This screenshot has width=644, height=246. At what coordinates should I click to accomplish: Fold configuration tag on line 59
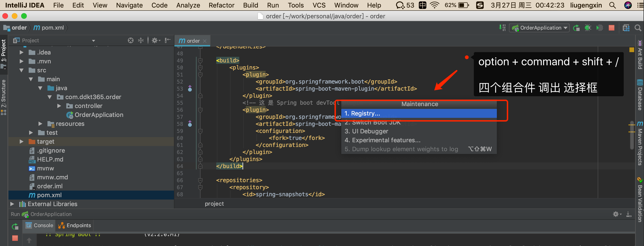(x=200, y=131)
